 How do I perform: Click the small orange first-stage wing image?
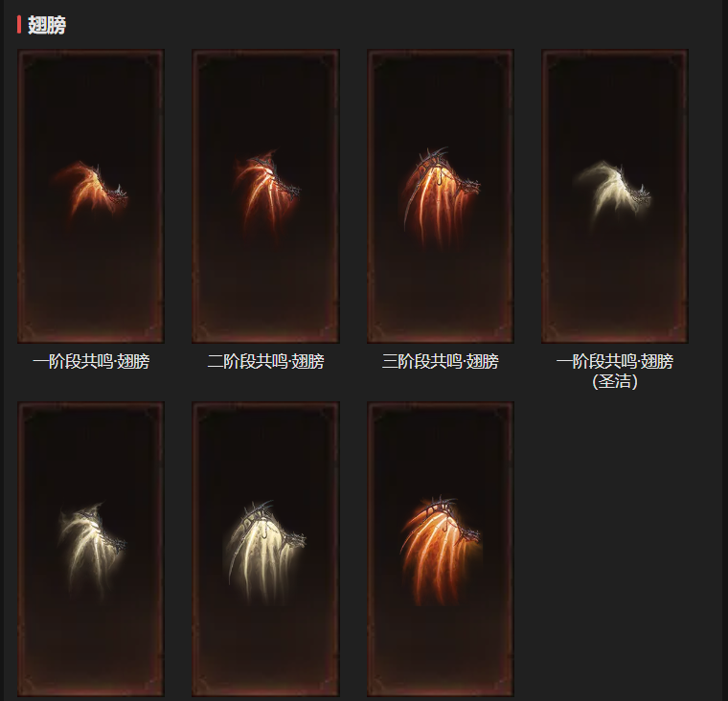(90, 189)
